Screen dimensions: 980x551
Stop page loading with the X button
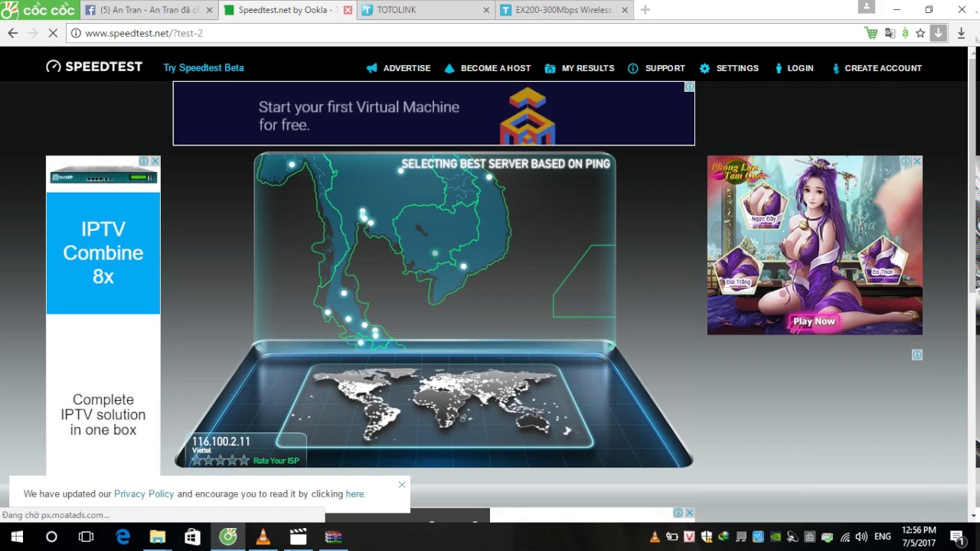pos(52,33)
